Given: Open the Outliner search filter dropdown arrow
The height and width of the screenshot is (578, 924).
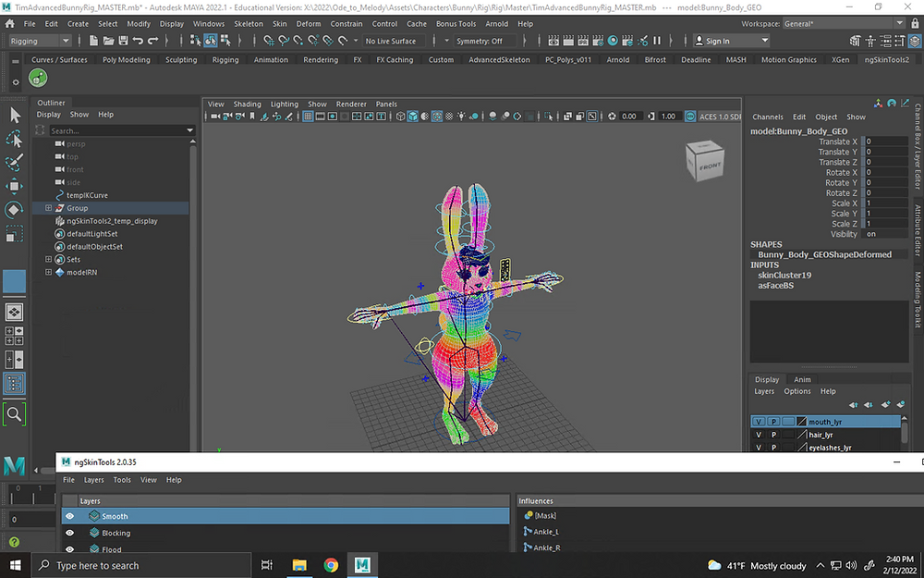Looking at the screenshot, I should pos(189,130).
